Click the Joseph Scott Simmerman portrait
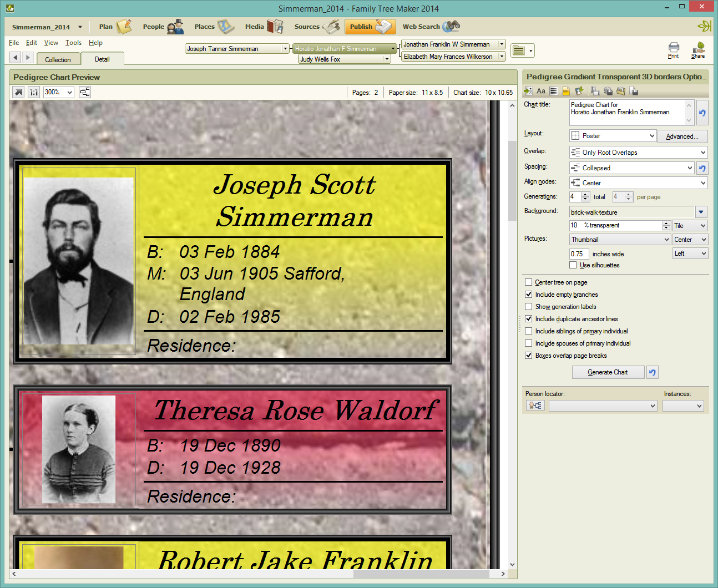This screenshot has height=588, width=718. [x=79, y=261]
